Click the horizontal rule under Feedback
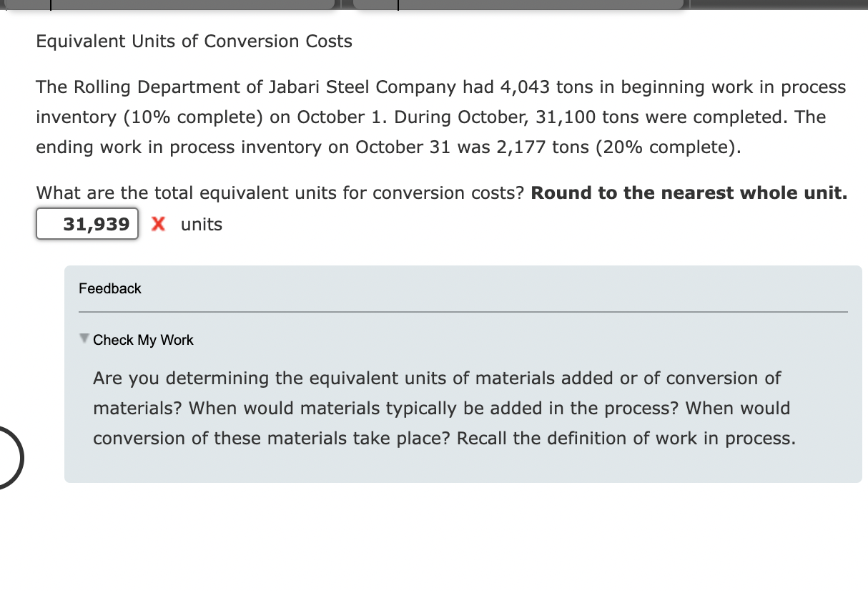 [x=463, y=312]
